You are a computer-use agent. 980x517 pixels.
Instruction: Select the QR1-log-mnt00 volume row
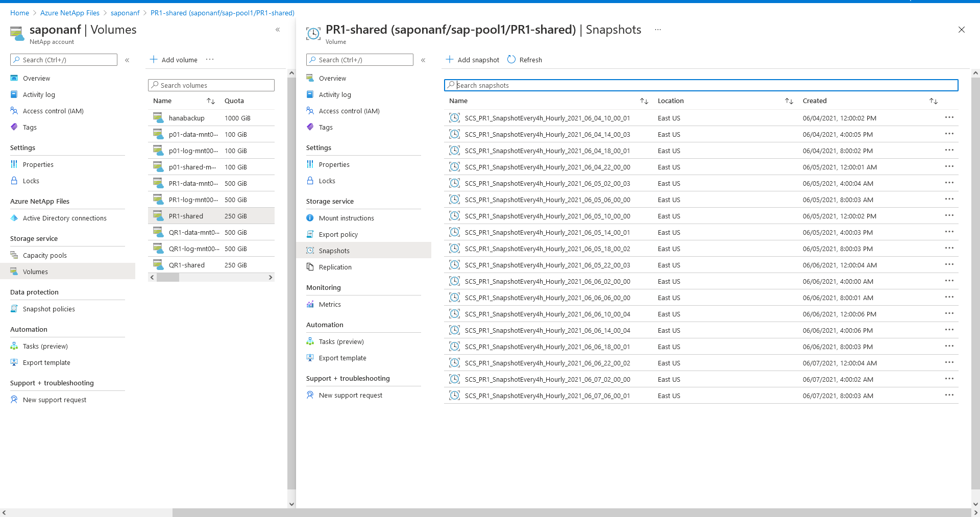(x=211, y=249)
